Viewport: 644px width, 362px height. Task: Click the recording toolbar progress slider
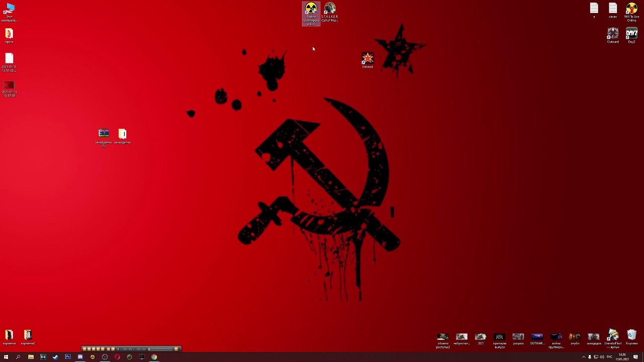161,349
